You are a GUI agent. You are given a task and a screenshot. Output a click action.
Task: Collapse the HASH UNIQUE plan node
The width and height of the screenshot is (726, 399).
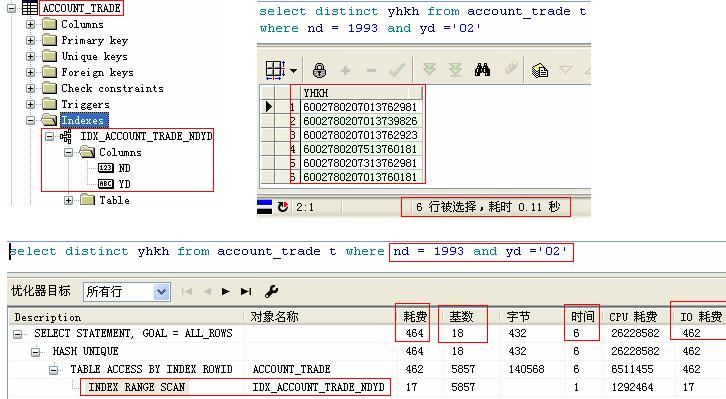(36, 352)
